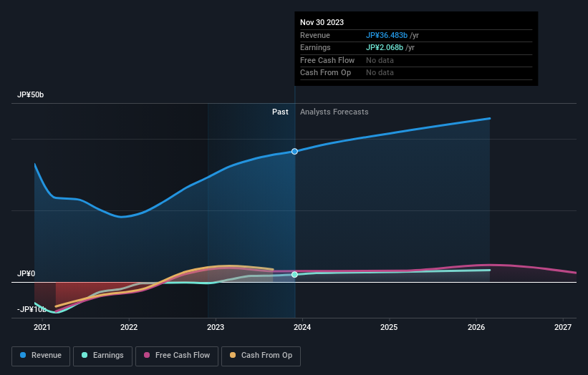Click the 2021 x-axis label
This screenshot has width=588, height=375.
click(42, 327)
